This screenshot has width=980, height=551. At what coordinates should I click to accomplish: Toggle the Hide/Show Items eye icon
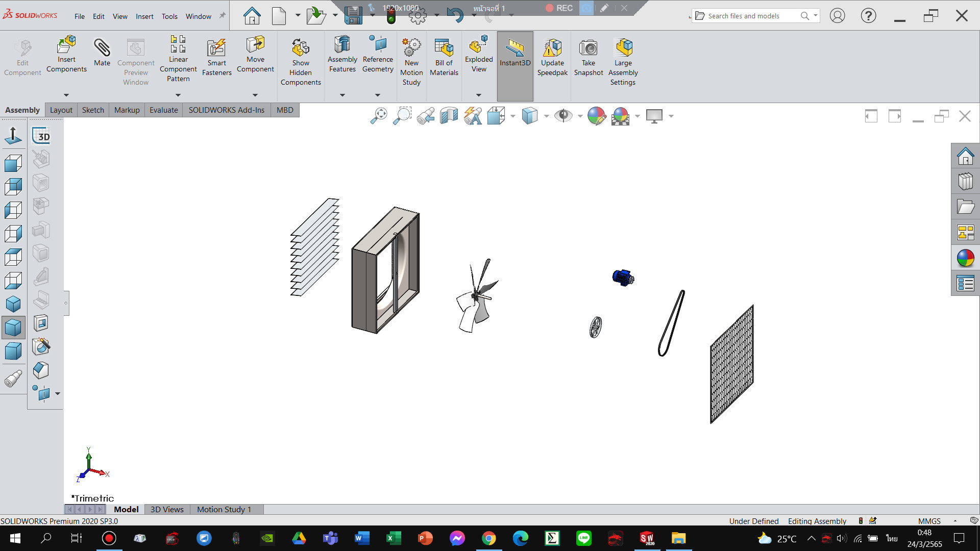563,116
